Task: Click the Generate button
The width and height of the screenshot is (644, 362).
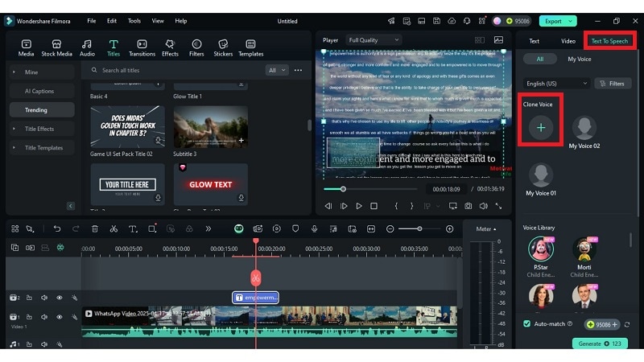Action: [600, 343]
